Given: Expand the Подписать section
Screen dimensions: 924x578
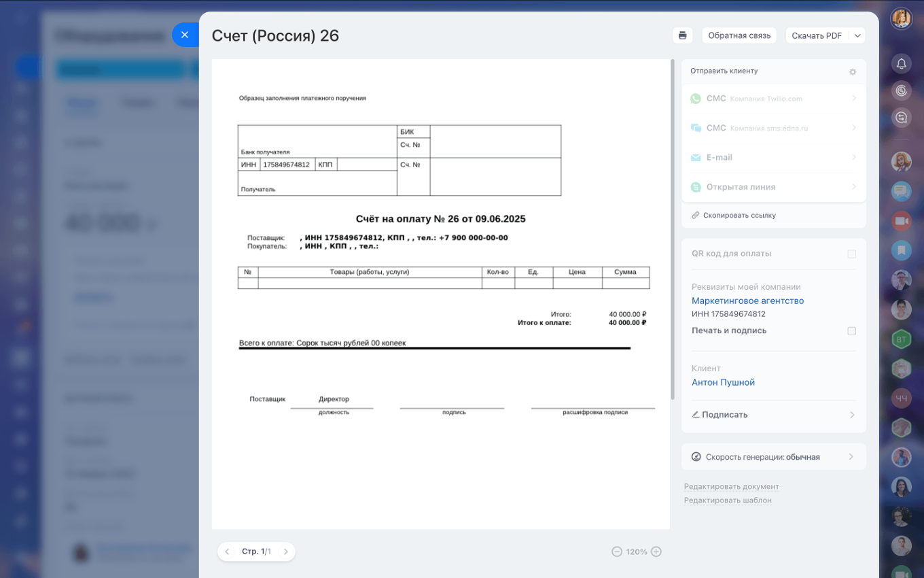Looking at the screenshot, I should [773, 415].
